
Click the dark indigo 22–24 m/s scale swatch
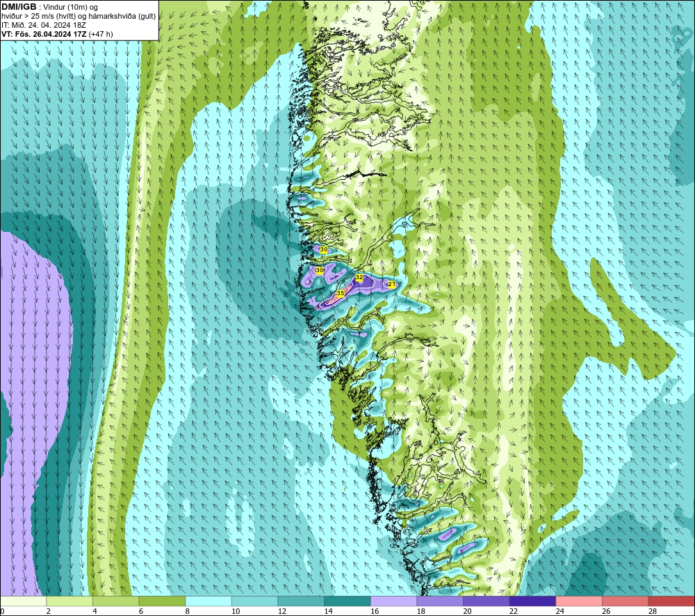coord(532,601)
